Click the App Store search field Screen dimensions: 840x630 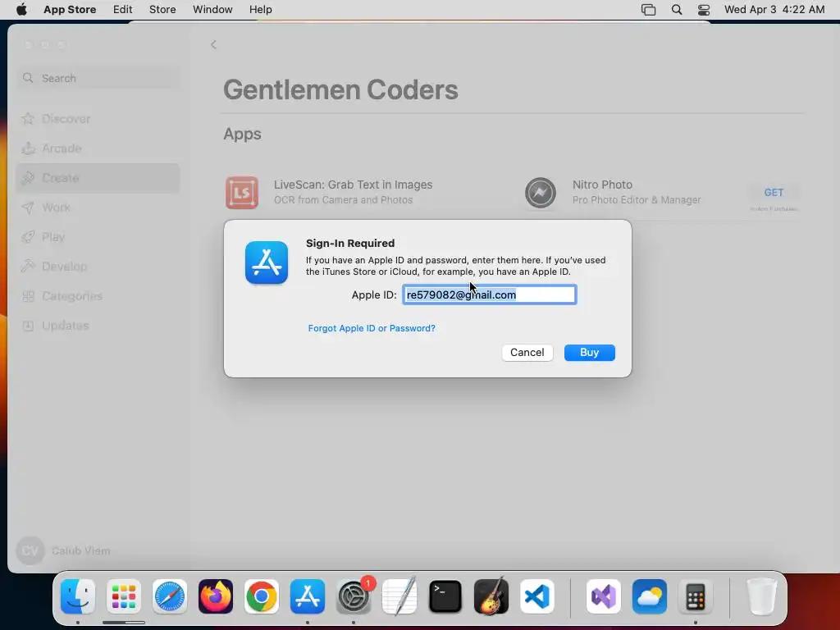click(x=98, y=78)
